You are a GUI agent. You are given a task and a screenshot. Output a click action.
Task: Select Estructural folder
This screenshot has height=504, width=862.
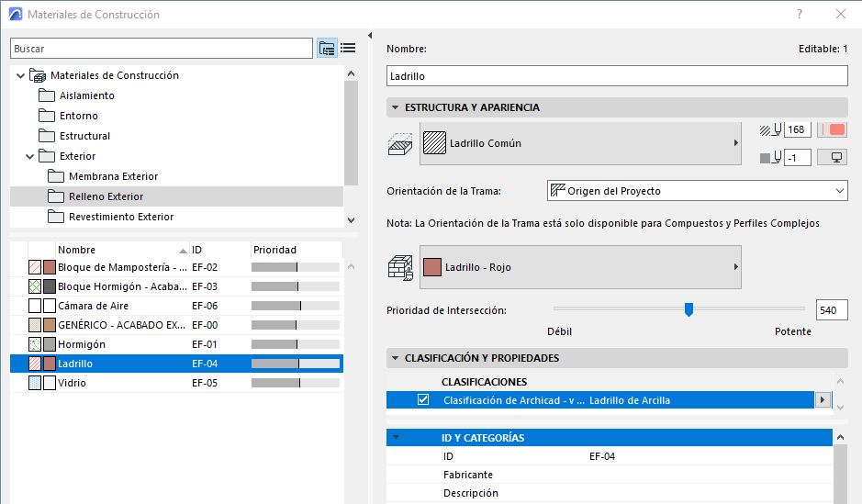tap(84, 136)
